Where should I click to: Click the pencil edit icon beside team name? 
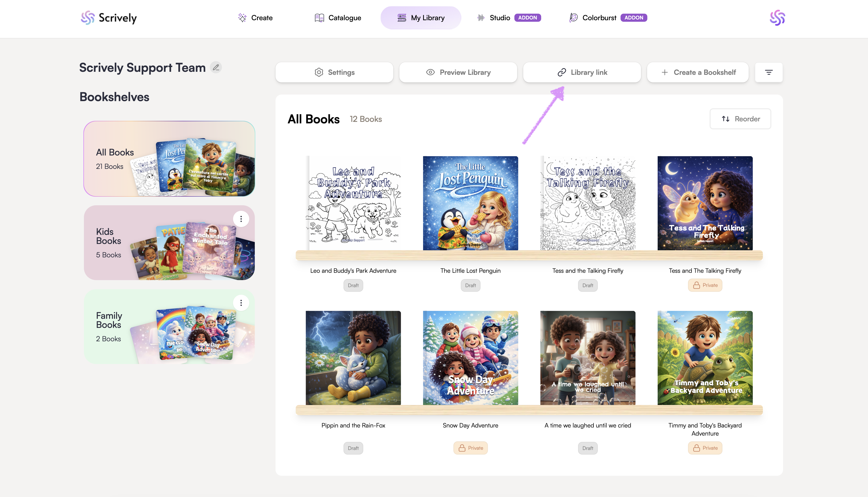(216, 67)
